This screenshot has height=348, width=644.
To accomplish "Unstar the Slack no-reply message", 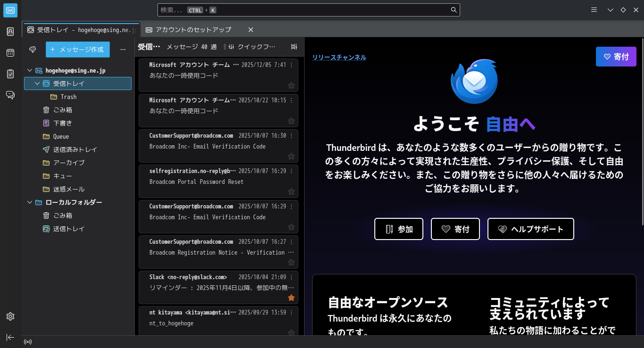I will point(291,298).
